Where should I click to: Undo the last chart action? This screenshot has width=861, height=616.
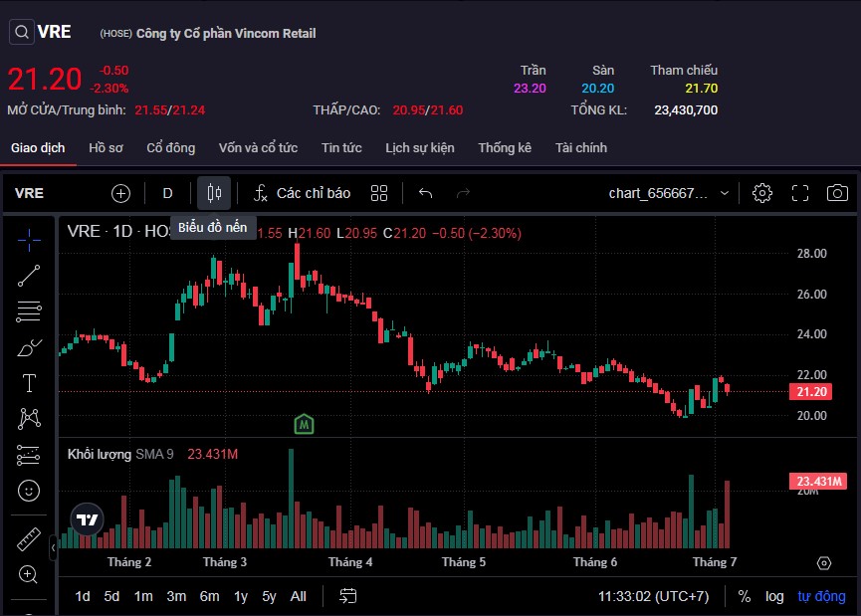point(425,193)
